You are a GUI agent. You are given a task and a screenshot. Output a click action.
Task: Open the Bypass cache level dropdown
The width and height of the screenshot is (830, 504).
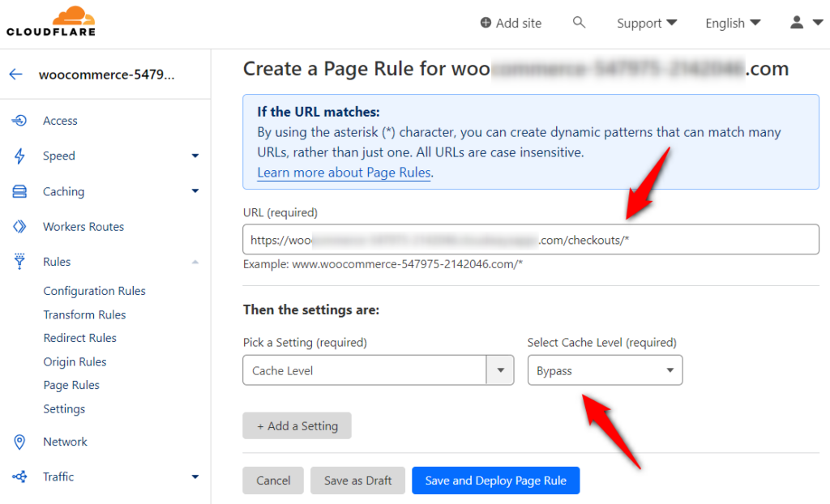[605, 369]
